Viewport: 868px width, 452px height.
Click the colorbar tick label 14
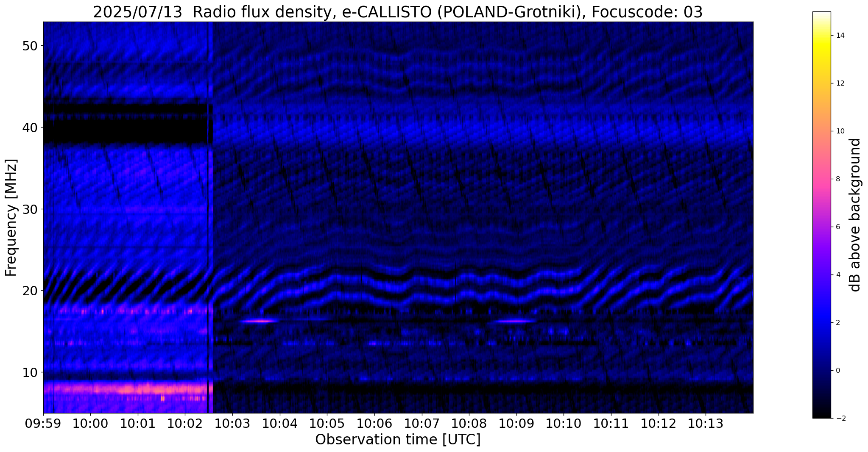[x=840, y=36]
